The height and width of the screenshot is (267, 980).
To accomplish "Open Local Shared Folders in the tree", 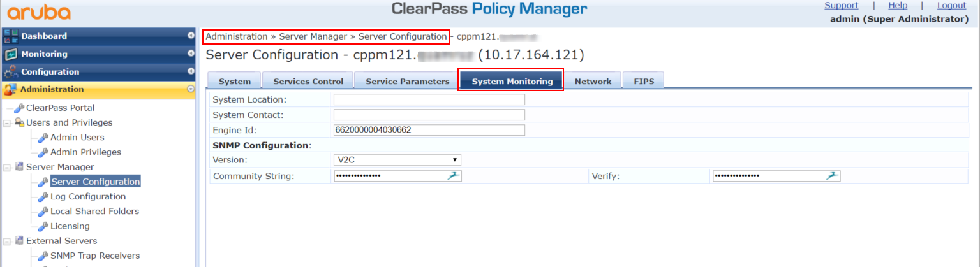I will coord(94,211).
